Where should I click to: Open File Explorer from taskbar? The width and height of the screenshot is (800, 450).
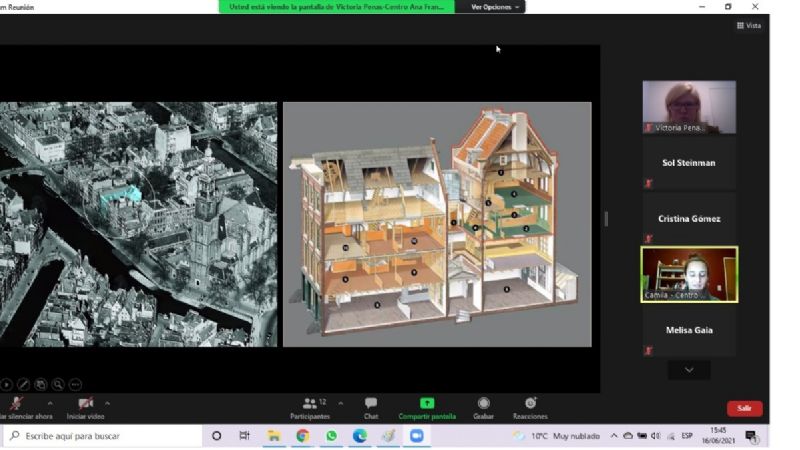[274, 436]
